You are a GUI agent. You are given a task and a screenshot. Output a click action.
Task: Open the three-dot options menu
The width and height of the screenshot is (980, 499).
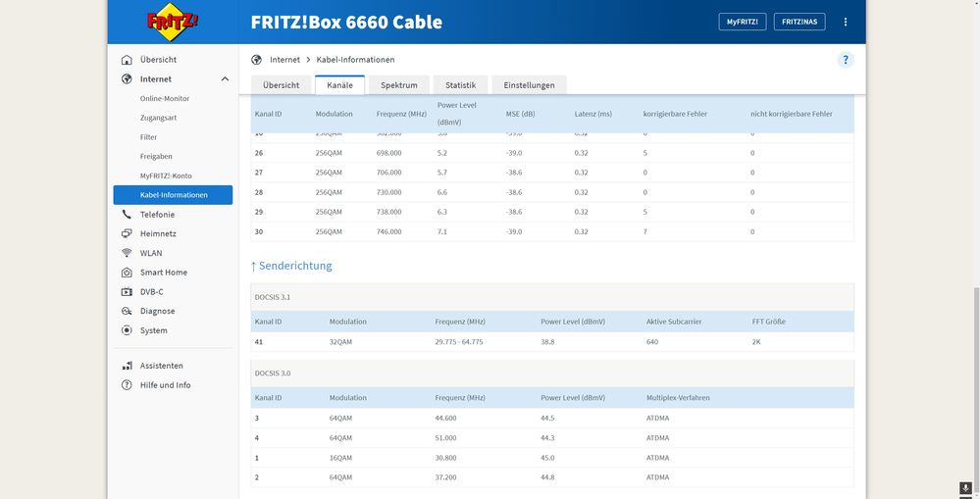pyautogui.click(x=846, y=22)
